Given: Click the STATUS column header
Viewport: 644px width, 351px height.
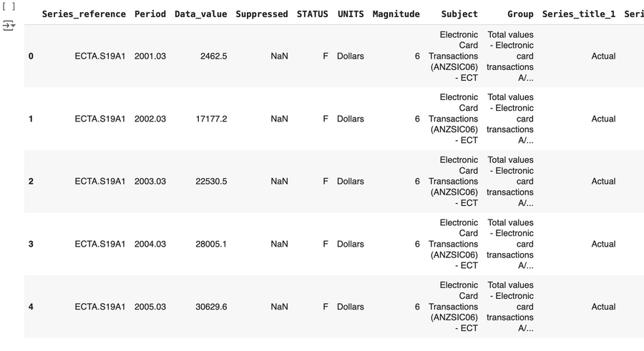Looking at the screenshot, I should pyautogui.click(x=313, y=14).
